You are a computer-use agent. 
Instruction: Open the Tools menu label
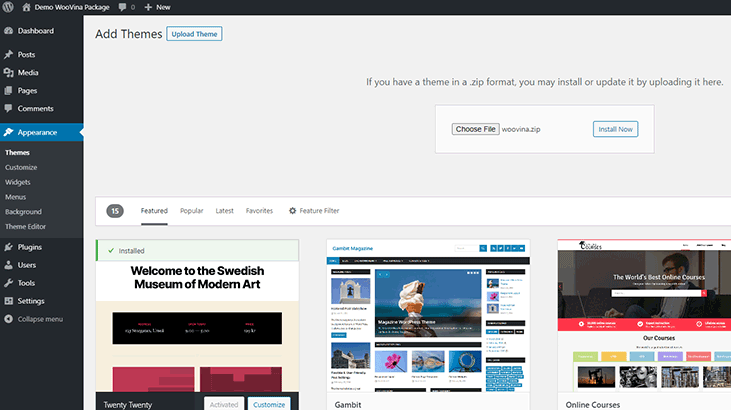tap(26, 283)
